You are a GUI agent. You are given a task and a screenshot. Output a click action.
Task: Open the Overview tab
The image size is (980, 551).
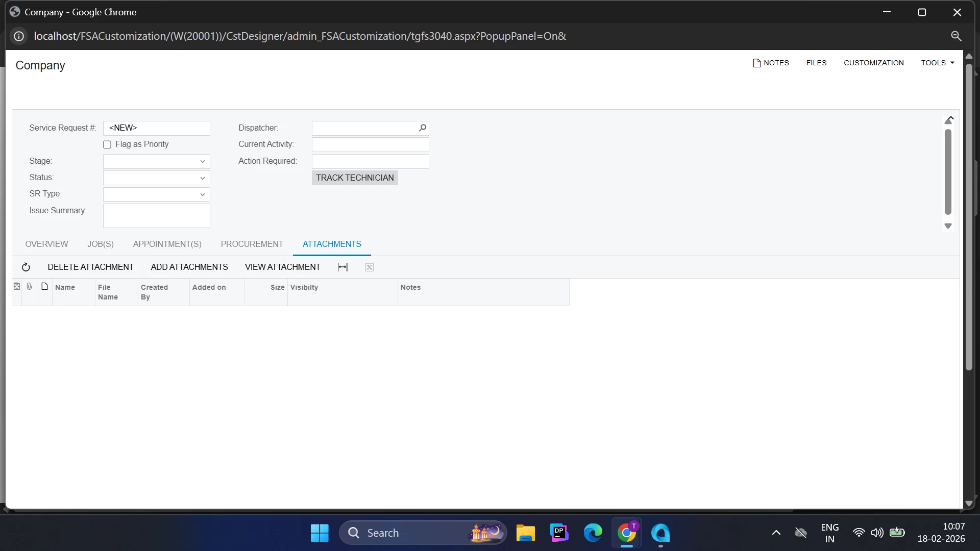(x=46, y=244)
